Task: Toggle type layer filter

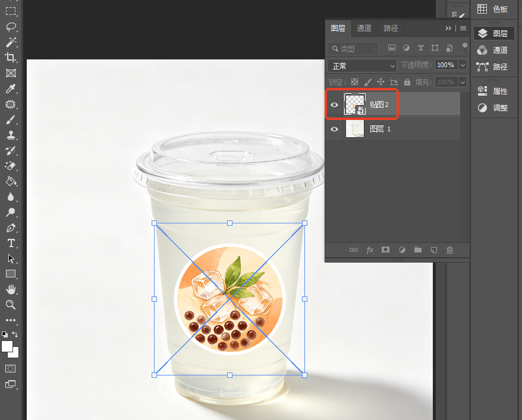Action: click(x=421, y=48)
